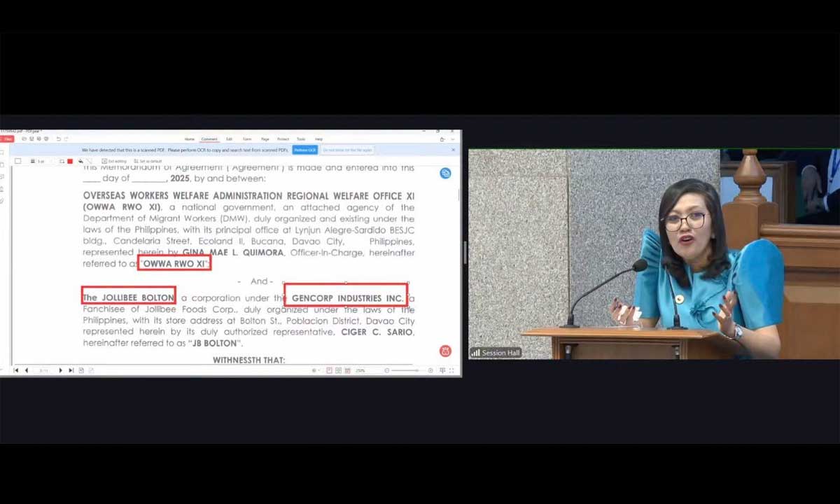Click the boxed text OWWA RWO XI

pos(175,264)
